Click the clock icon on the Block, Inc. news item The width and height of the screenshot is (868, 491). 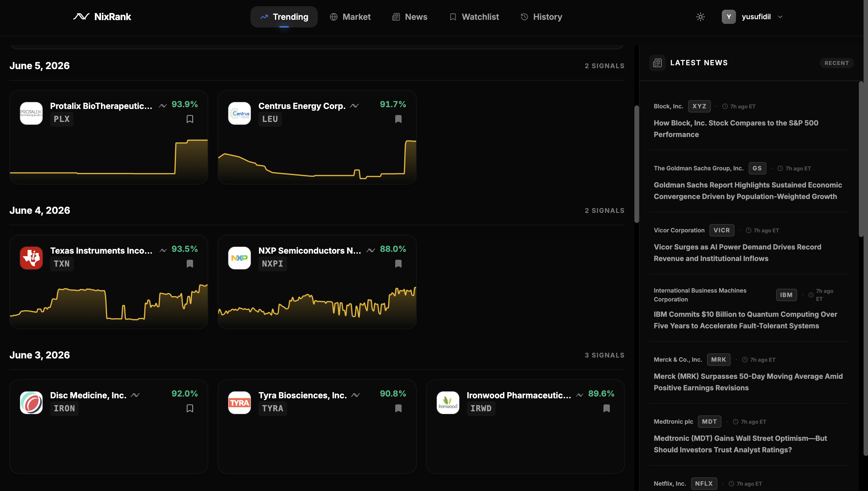725,106
